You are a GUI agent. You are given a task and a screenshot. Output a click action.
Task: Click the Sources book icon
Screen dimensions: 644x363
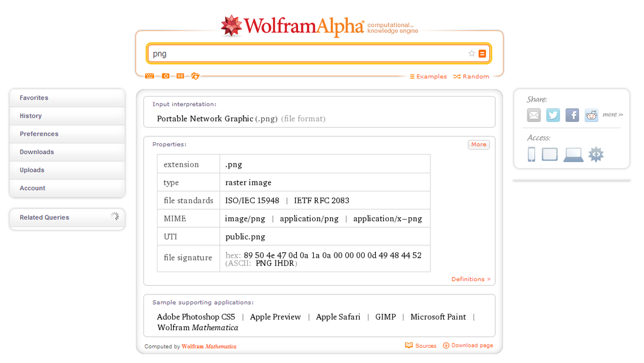point(409,345)
